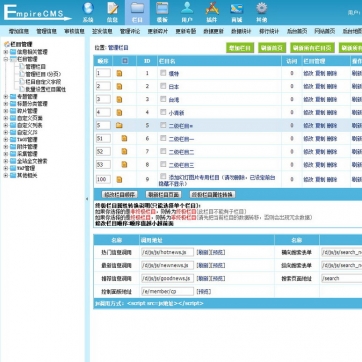The height and width of the screenshot is (362, 362).
Task: Open 增加信息 in the submenu bar
Action: point(19,31)
